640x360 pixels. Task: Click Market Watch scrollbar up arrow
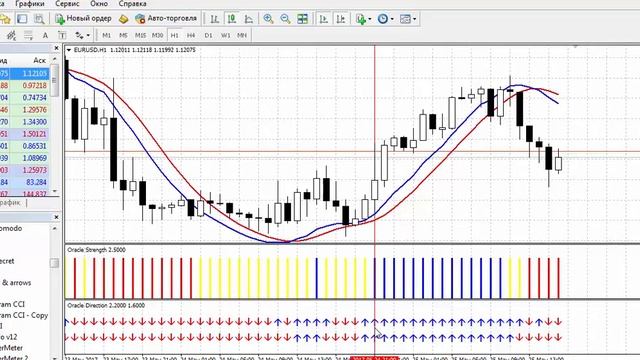point(54,60)
